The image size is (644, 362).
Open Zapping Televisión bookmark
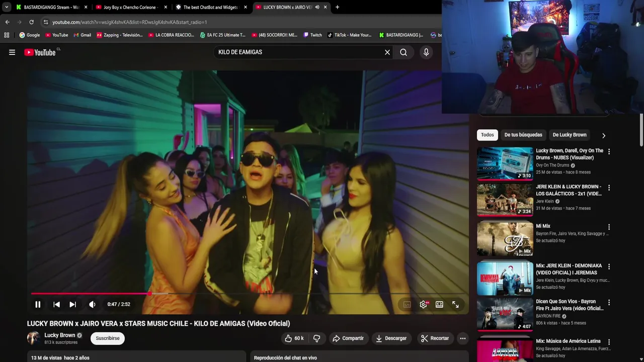120,35
